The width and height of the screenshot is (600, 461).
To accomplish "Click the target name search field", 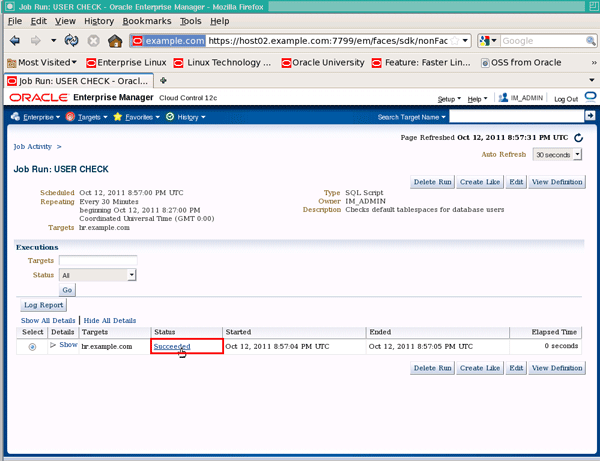I will 517,116.
